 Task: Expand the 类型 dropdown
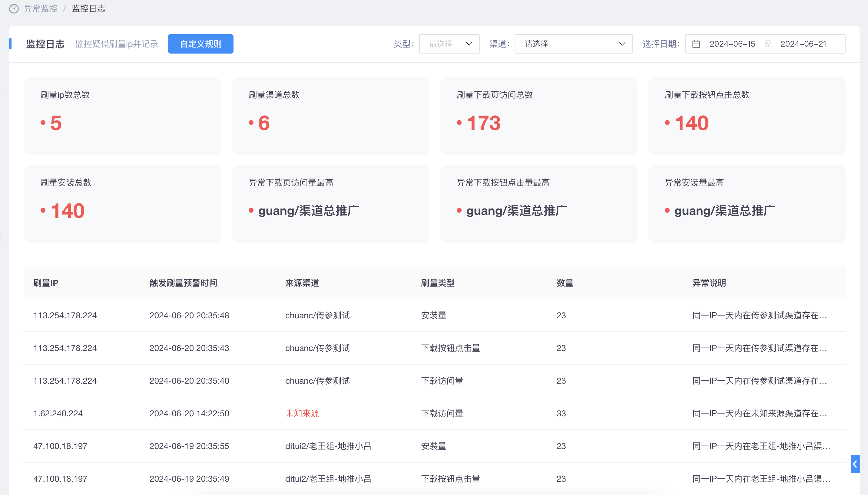[x=449, y=44]
